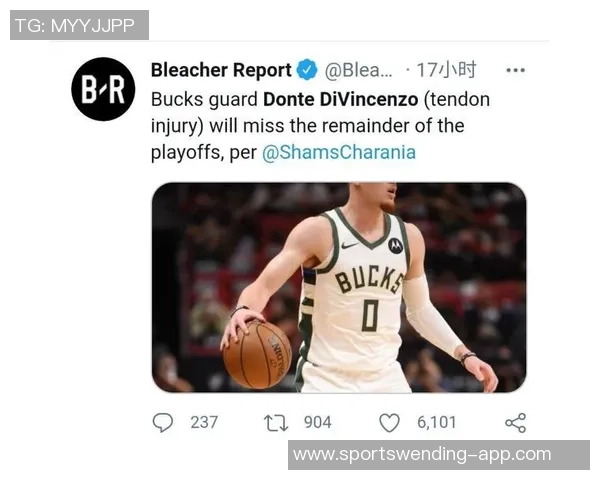Click the BUCKS jersey number 0 in the photo

point(370,315)
